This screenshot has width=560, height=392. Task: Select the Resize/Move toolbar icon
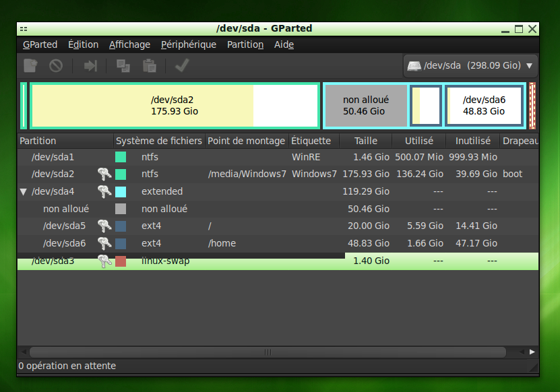(x=90, y=65)
